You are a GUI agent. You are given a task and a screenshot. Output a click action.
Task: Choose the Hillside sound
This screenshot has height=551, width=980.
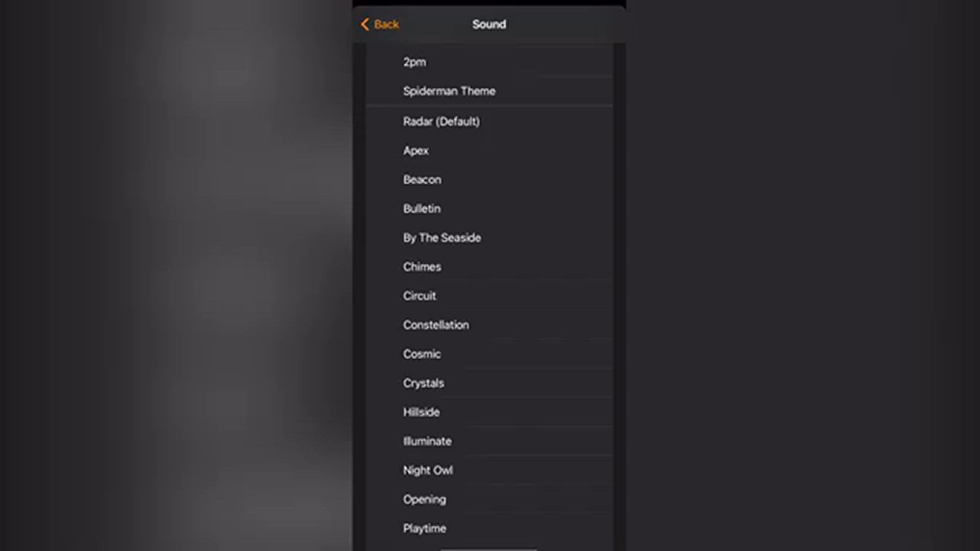click(x=489, y=412)
